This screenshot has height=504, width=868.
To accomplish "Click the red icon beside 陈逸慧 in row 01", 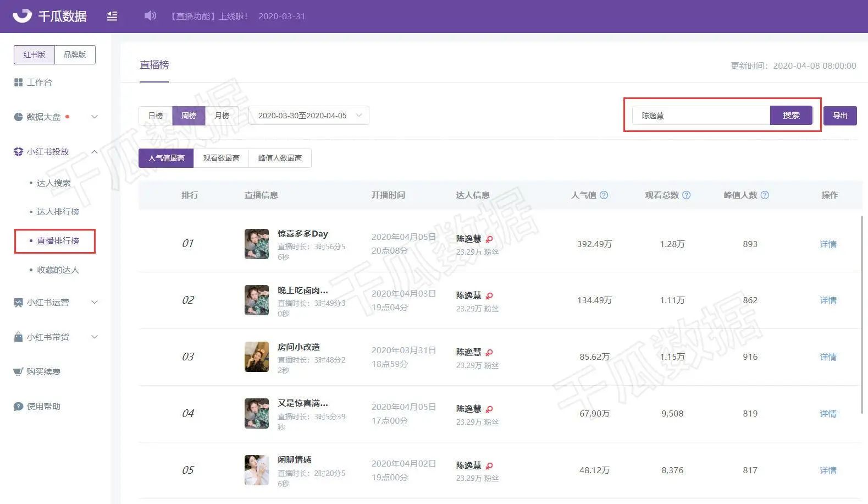I will tap(489, 239).
